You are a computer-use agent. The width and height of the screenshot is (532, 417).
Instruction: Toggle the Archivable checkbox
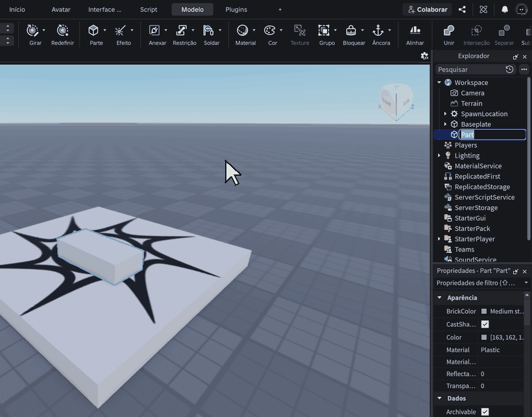click(x=485, y=412)
